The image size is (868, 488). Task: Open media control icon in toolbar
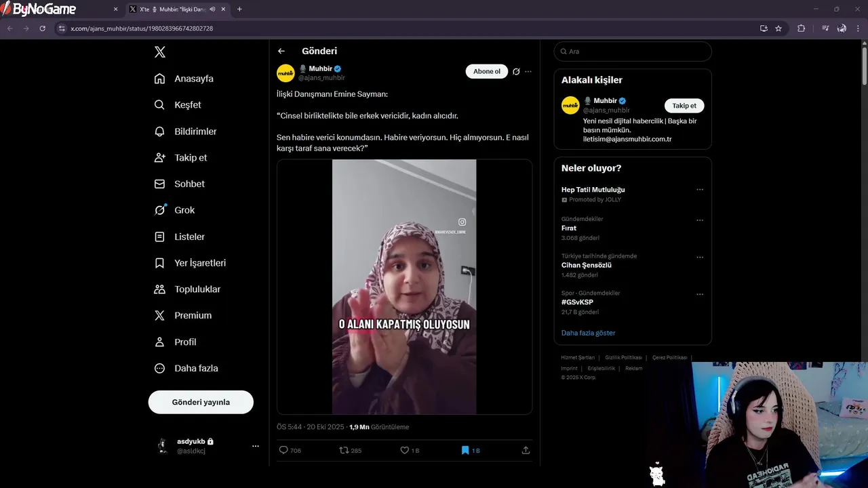[825, 28]
